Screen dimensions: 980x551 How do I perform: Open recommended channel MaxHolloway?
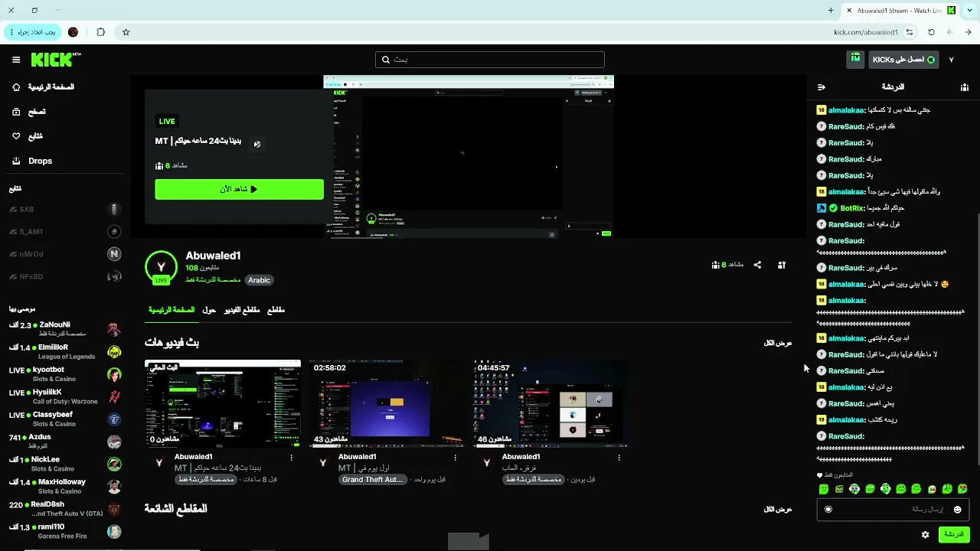pyautogui.click(x=65, y=486)
